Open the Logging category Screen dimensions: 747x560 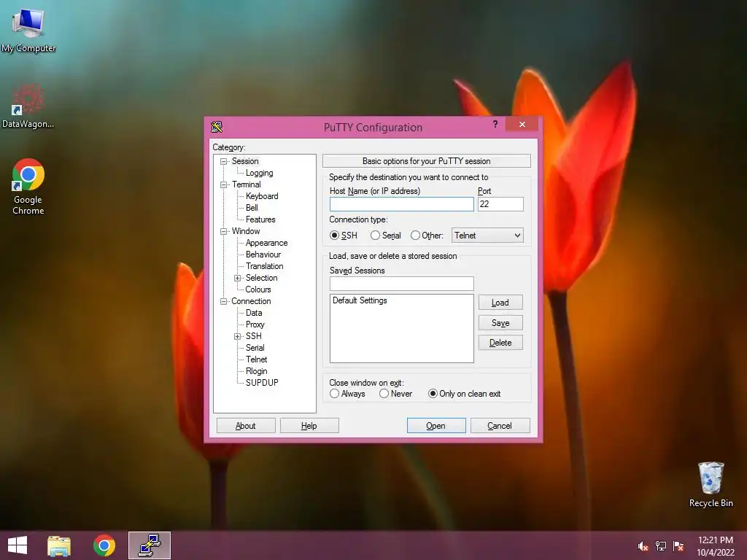click(259, 173)
